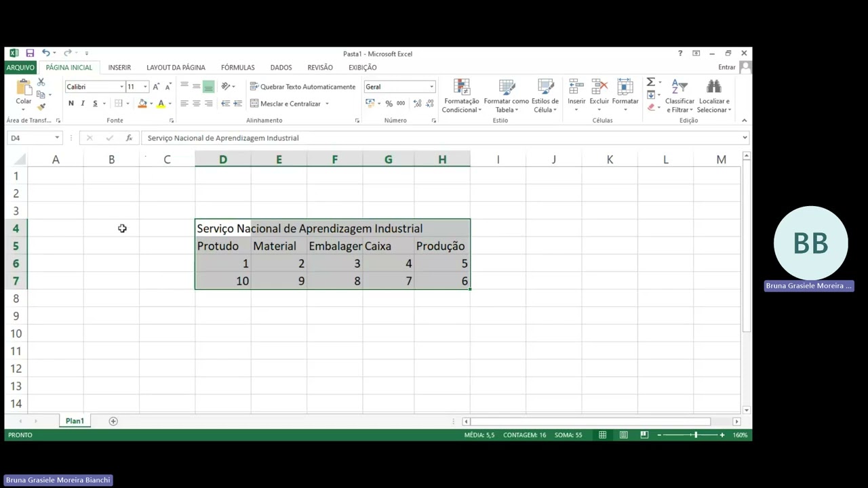Open Estilos de Célula gallery
The image size is (868, 488).
545,96
